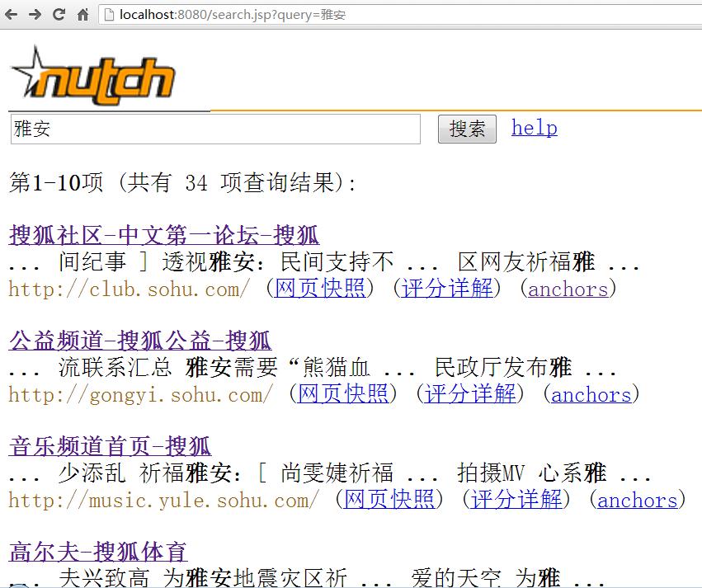The width and height of the screenshot is (702, 588).
Task: Click the URL text http://gongyi.sohu.com/
Action: pyautogui.click(x=140, y=394)
